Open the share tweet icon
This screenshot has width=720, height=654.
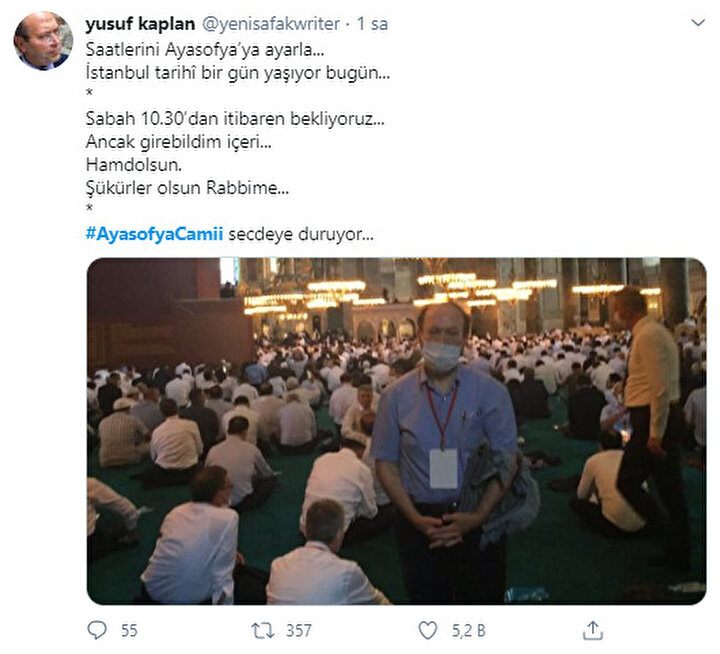click(592, 630)
